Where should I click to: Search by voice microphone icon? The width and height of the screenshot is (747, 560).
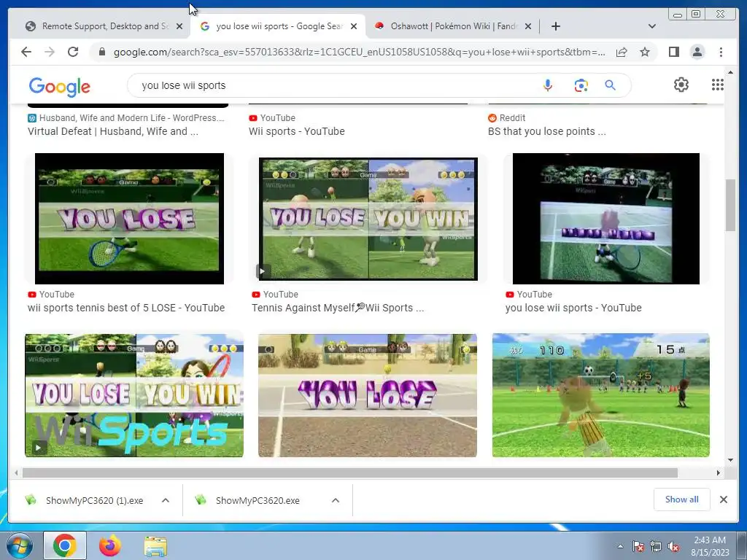pyautogui.click(x=548, y=85)
